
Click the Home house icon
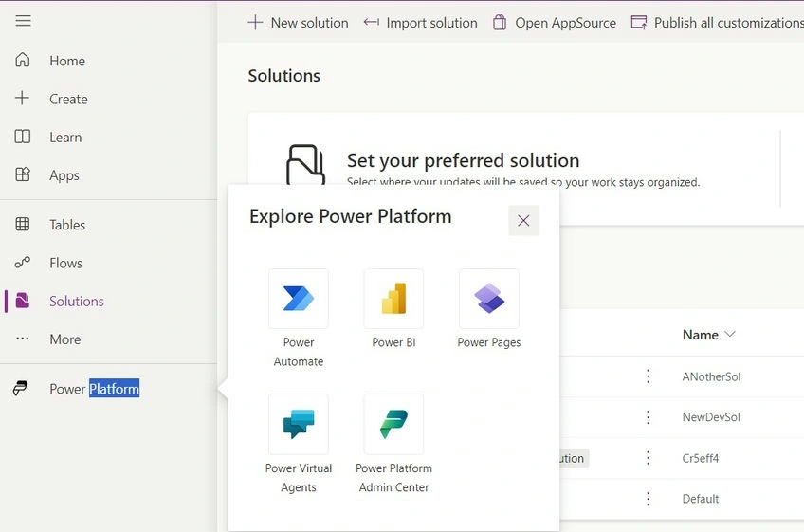[23, 60]
